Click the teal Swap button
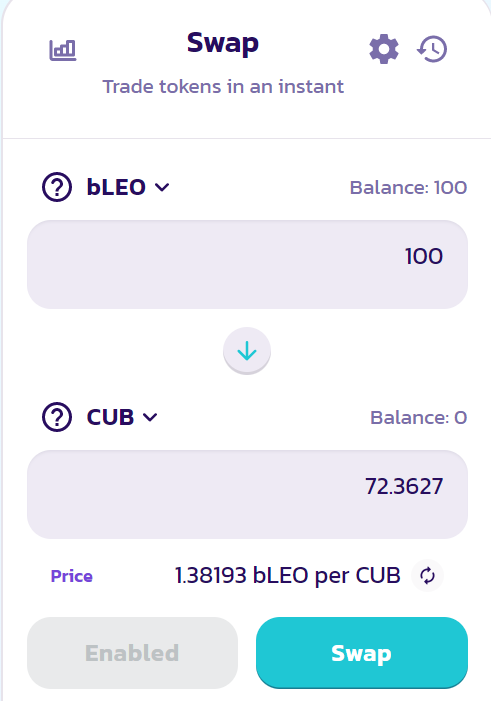 [362, 653]
